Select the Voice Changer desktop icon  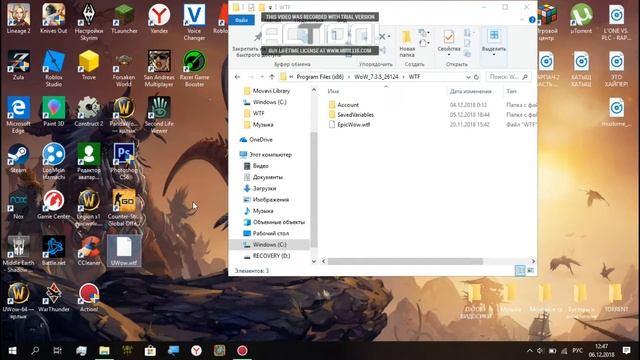pos(194,22)
